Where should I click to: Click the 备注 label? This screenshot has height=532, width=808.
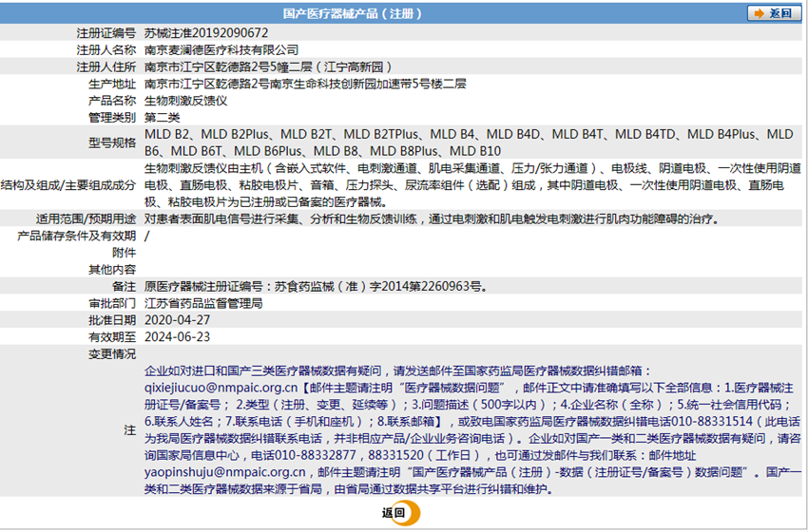(x=124, y=286)
